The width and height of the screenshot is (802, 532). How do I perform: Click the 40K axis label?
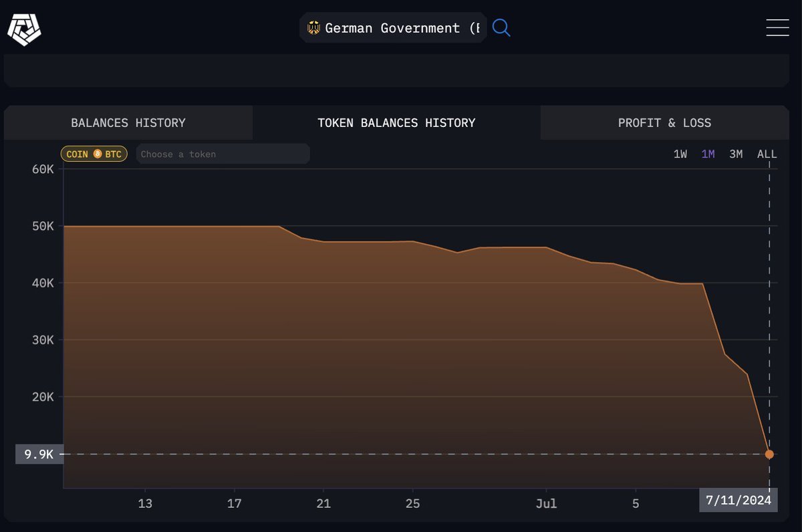tap(43, 283)
